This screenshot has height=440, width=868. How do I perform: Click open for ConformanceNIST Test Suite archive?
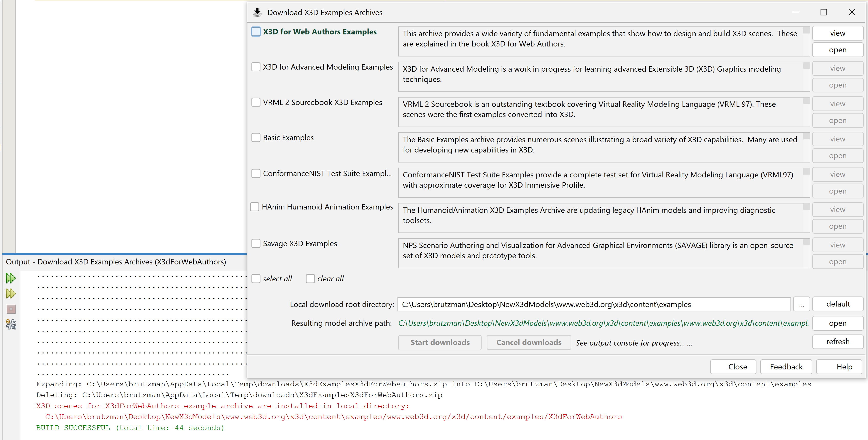coord(837,191)
